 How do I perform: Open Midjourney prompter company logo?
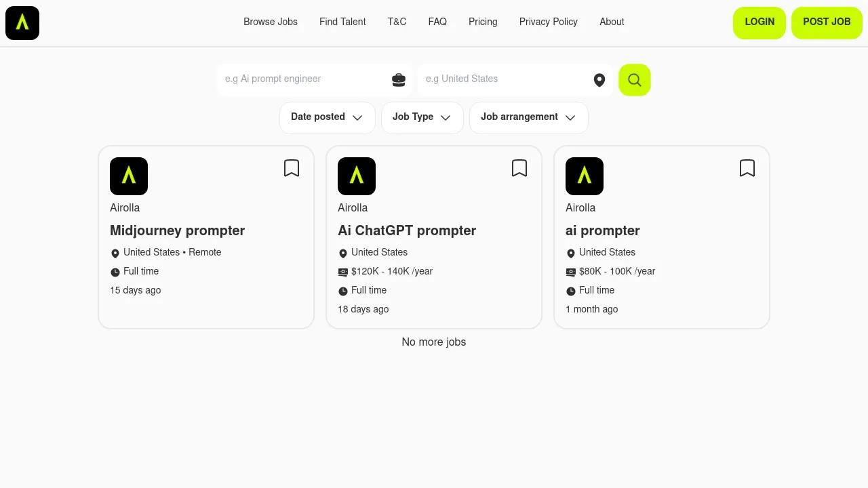point(129,176)
